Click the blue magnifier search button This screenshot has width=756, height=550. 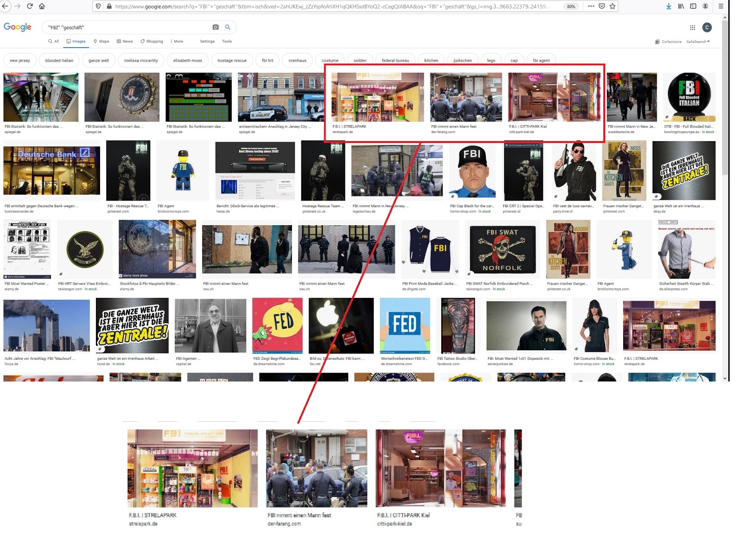coord(228,27)
